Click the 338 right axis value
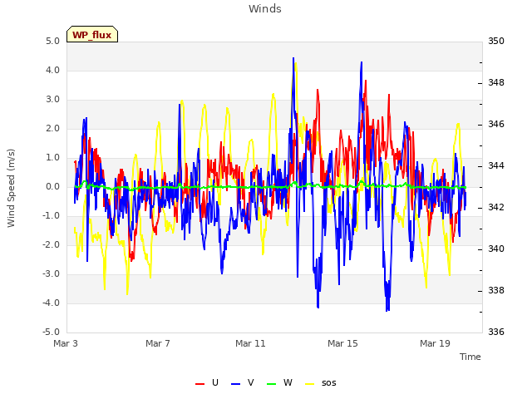The image size is (532, 399). (x=496, y=291)
